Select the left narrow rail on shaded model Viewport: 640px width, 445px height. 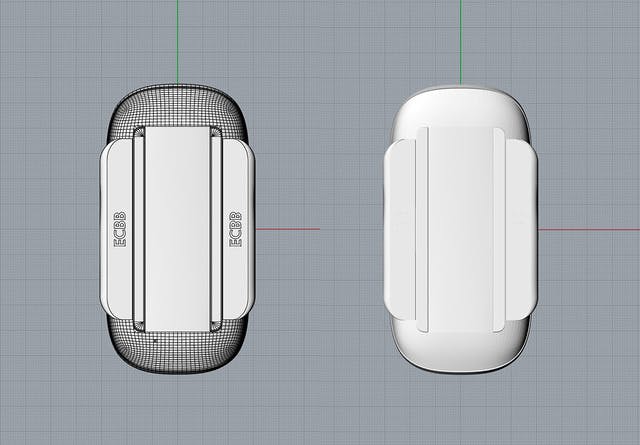click(x=422, y=228)
